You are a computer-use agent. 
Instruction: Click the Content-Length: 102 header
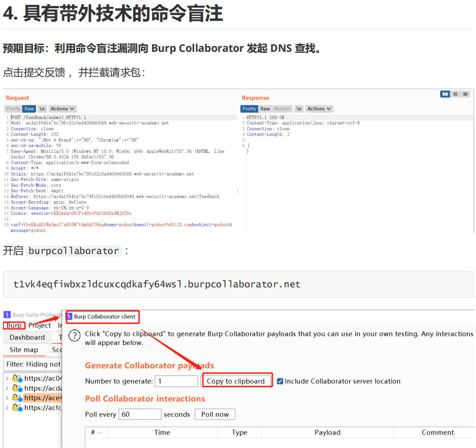point(34,134)
